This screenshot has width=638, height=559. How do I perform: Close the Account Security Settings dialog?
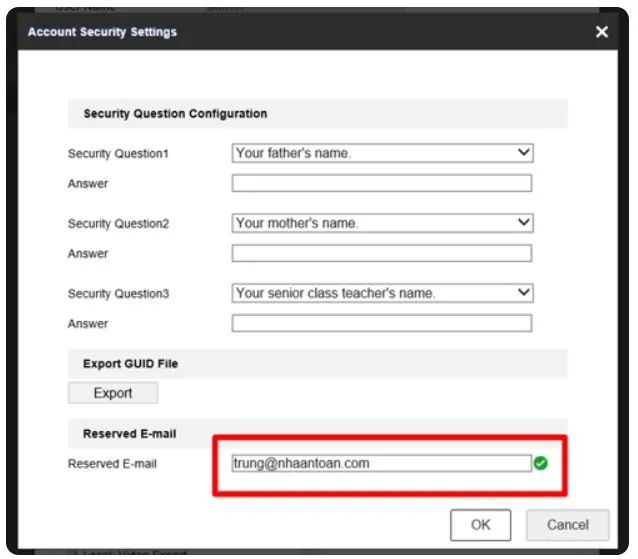pyautogui.click(x=601, y=32)
